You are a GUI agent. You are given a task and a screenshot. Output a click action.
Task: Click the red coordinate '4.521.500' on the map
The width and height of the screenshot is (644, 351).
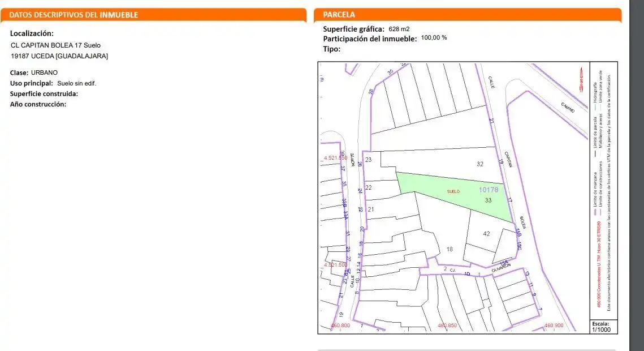pos(335,265)
